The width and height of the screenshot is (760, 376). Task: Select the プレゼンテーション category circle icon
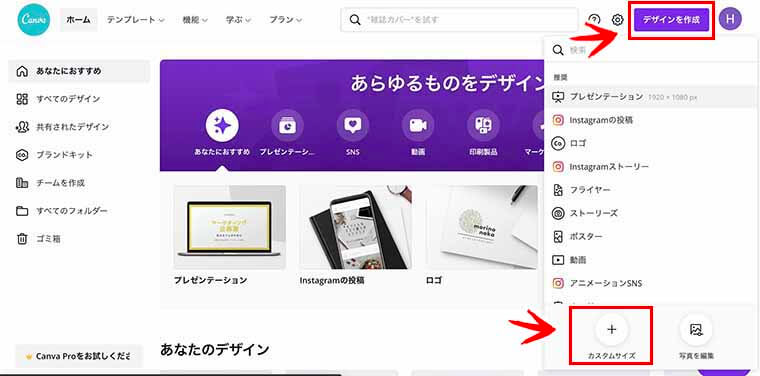pos(287,125)
